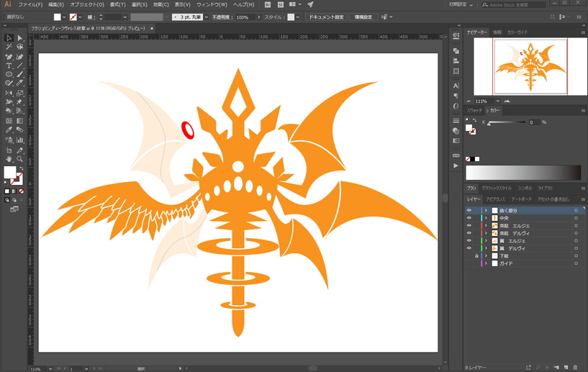Hide the 翼 デルヴィ layer
The width and height of the screenshot is (588, 372).
point(469,248)
